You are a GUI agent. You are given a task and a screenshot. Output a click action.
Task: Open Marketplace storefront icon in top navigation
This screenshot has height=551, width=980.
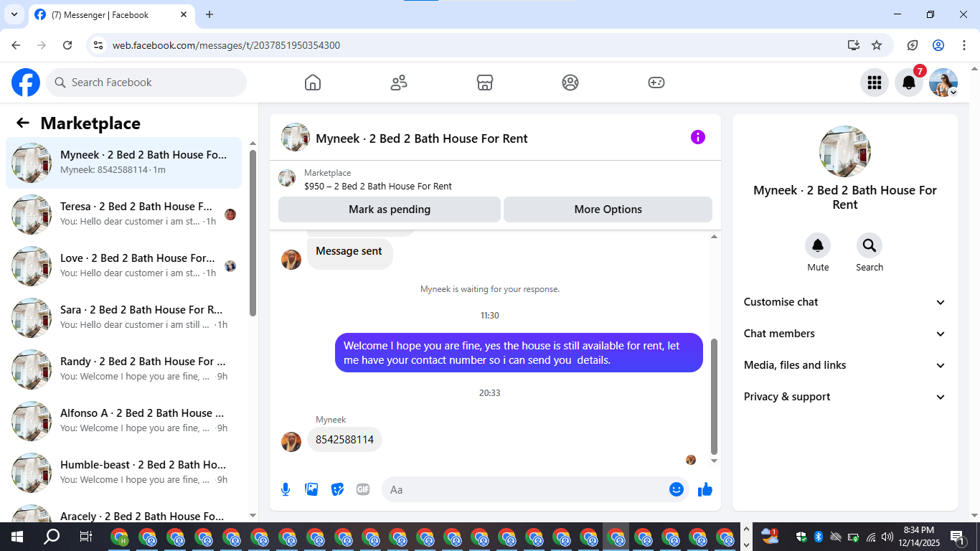coord(485,83)
